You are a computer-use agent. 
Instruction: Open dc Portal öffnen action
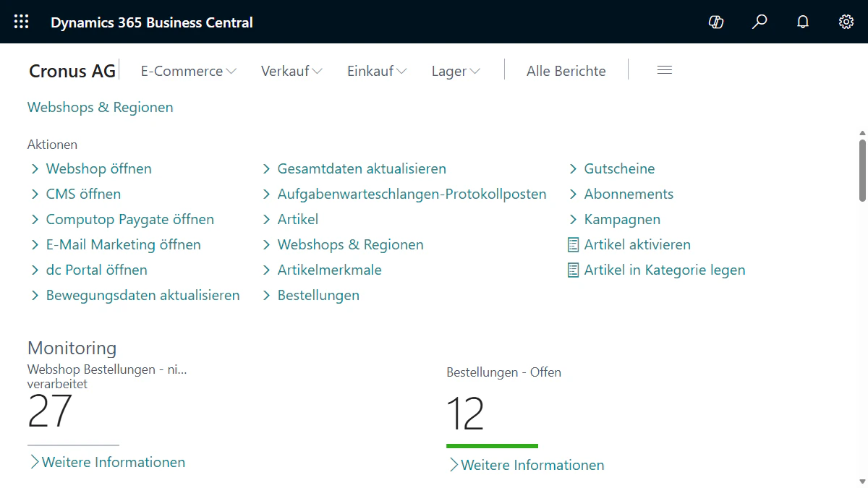coord(97,270)
